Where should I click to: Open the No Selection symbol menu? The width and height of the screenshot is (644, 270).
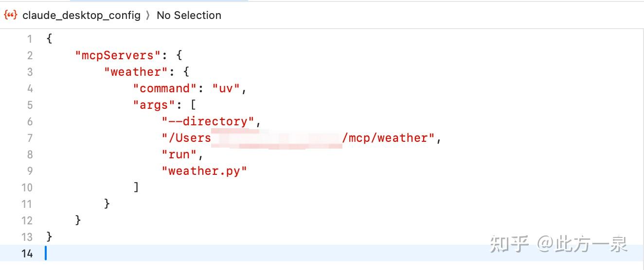[x=189, y=15]
